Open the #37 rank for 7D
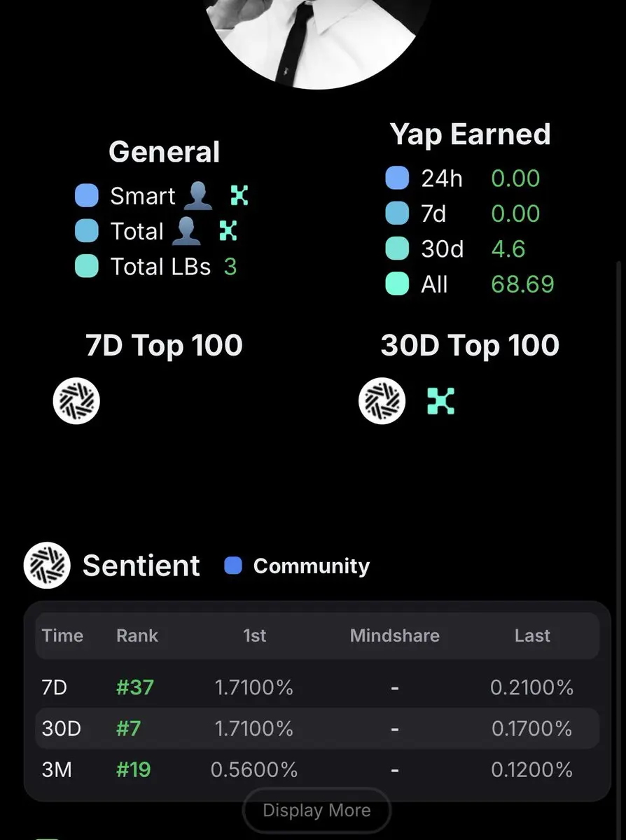This screenshot has width=626, height=840. click(x=135, y=687)
